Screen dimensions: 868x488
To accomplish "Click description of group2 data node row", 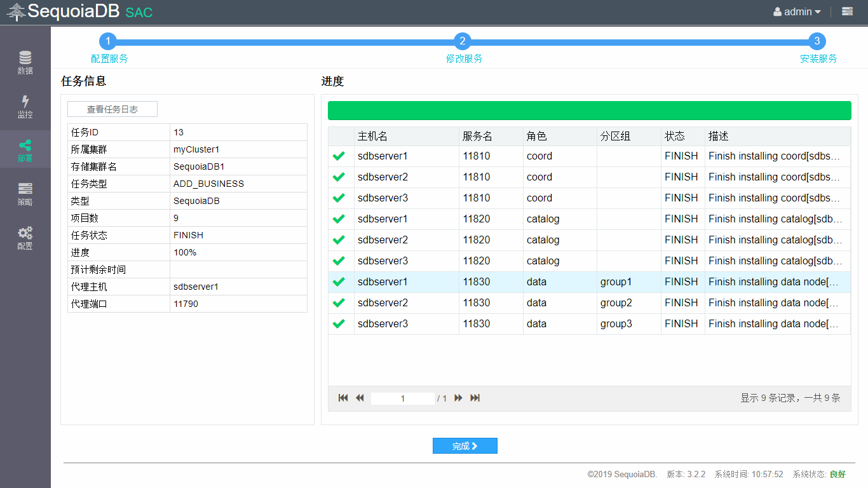I will [773, 302].
